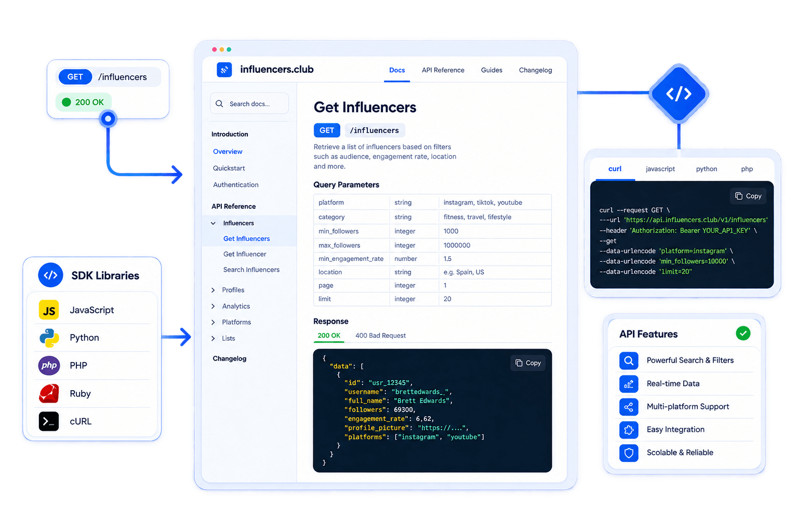Open the Authentication page
798x532 pixels.
click(x=235, y=185)
